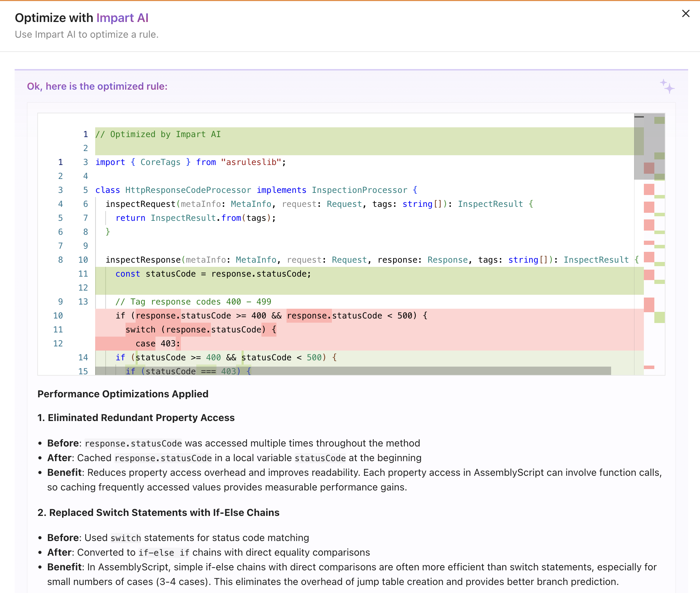Click the 'Performance Optimizations Applied' heading

(x=123, y=394)
